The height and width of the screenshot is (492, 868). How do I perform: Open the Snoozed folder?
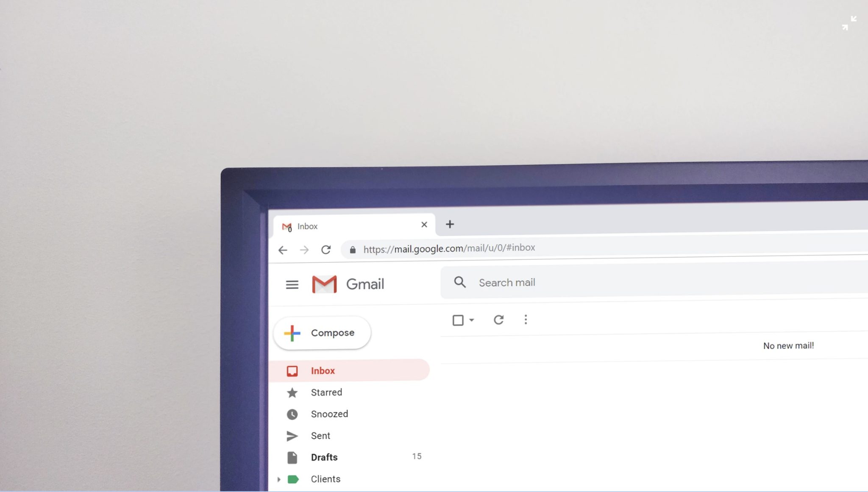(x=329, y=413)
